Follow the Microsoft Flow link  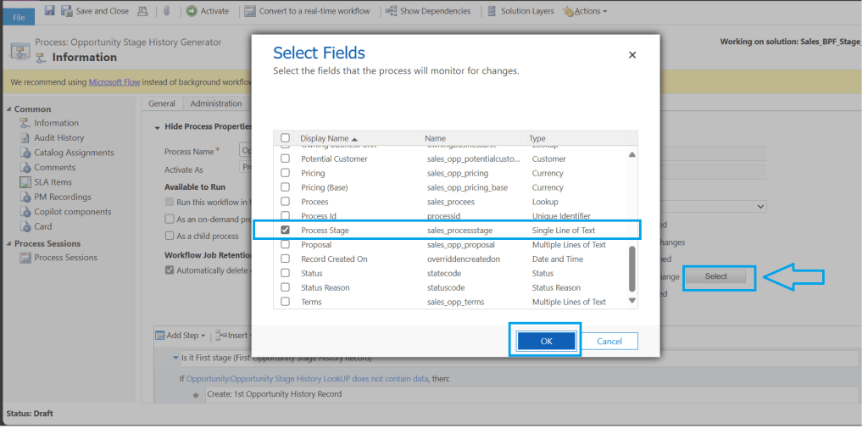tap(114, 82)
